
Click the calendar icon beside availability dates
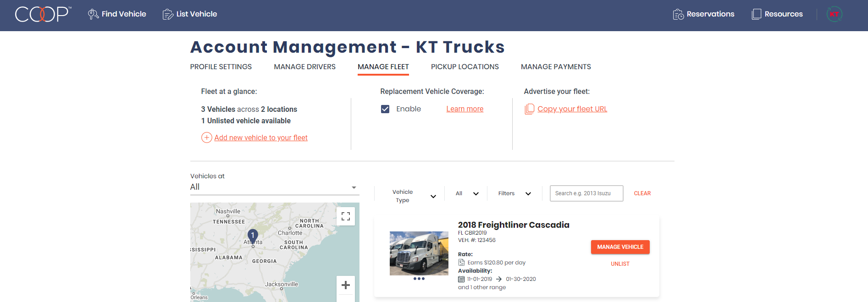pyautogui.click(x=461, y=279)
